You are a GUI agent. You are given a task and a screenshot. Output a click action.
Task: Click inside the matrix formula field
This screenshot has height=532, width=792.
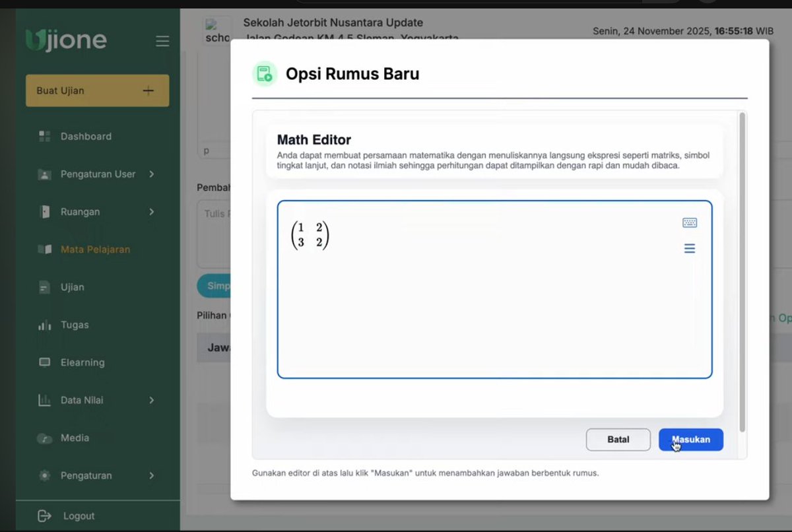coord(494,289)
